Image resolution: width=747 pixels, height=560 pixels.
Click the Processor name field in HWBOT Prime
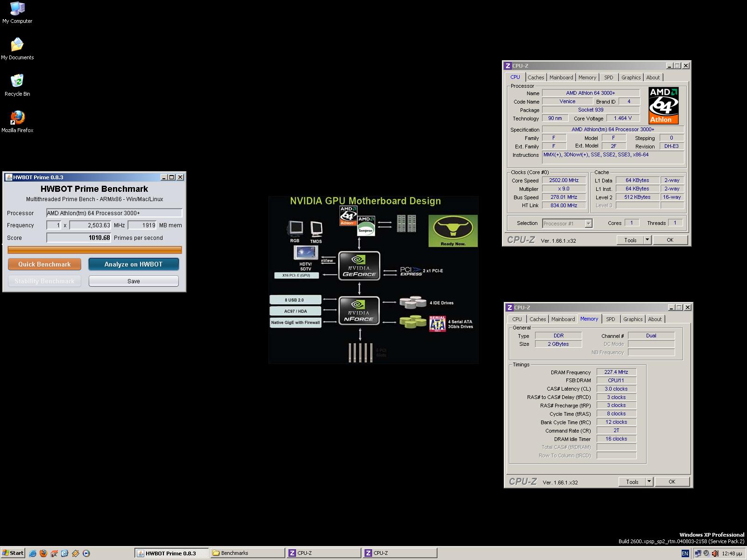point(114,213)
